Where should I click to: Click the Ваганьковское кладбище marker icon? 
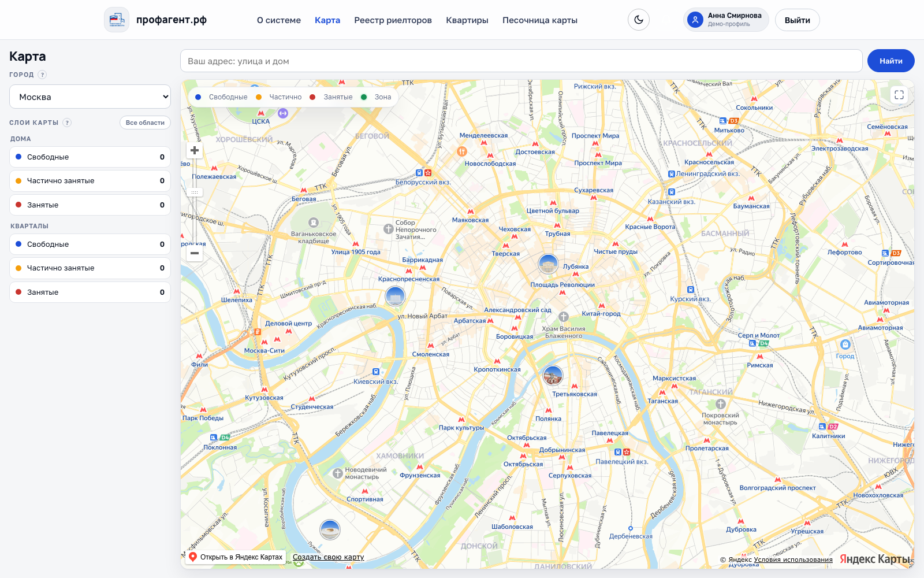coord(314,223)
